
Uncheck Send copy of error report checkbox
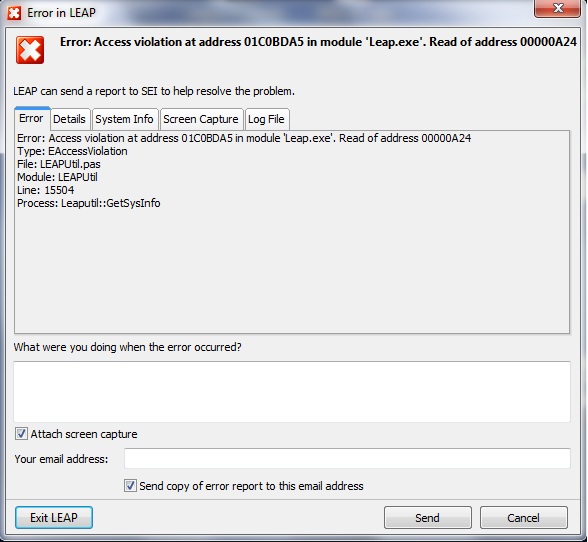pyautogui.click(x=130, y=486)
